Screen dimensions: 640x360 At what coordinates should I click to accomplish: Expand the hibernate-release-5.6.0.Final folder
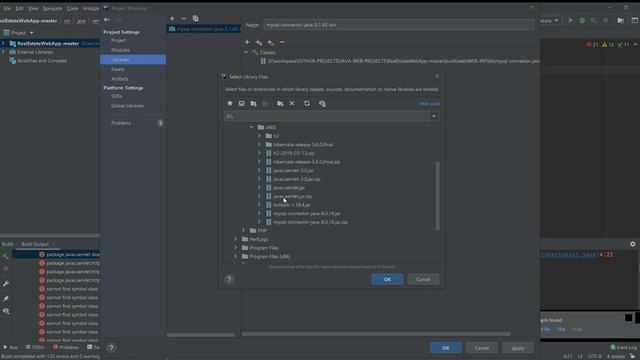[259, 144]
